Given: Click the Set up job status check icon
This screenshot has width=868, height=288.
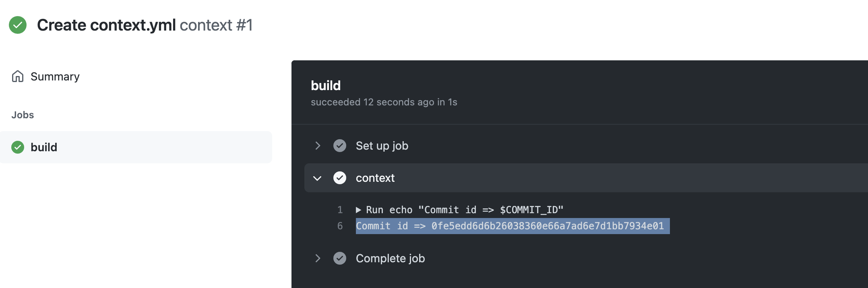Looking at the screenshot, I should click(340, 146).
